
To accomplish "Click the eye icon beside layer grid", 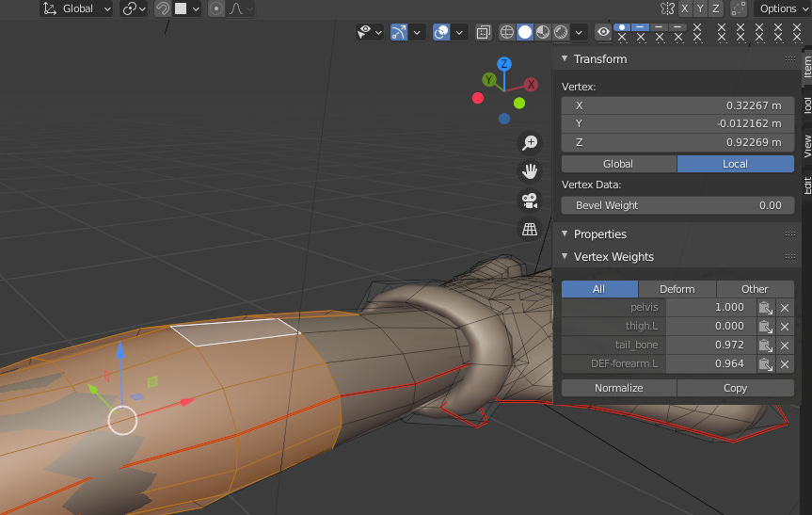I will coord(603,32).
